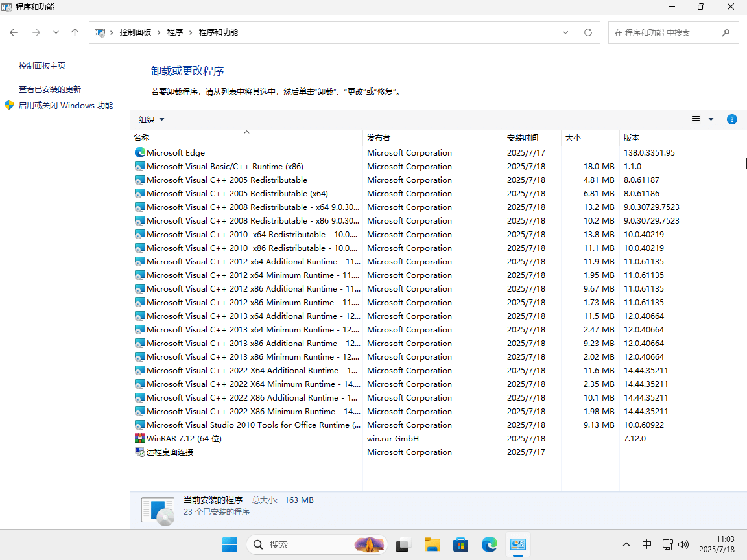Viewport: 747px width, 560px height.
Task: Click the refresh button in address bar
Action: coord(588,32)
